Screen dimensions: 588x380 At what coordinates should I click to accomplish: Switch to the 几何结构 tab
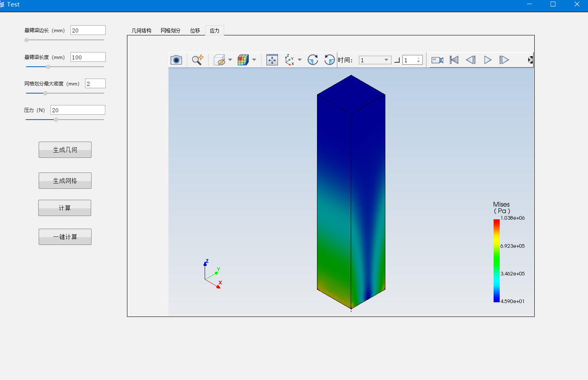(x=141, y=31)
